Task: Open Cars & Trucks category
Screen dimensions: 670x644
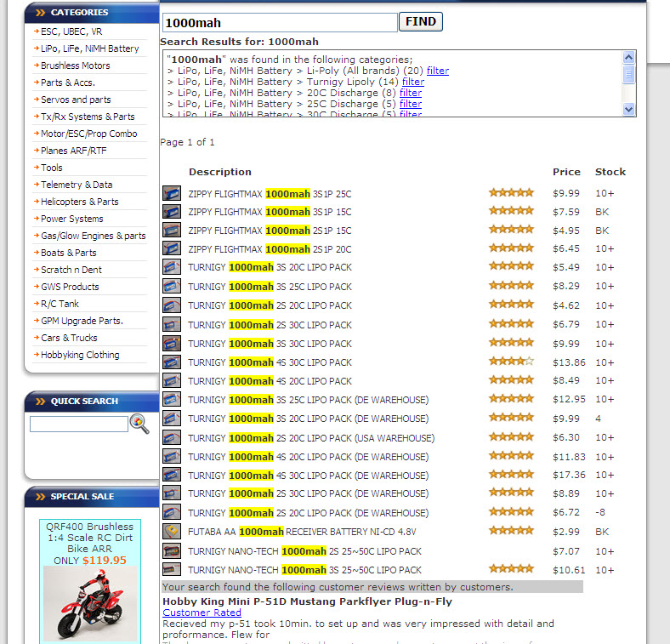Action: tap(69, 338)
